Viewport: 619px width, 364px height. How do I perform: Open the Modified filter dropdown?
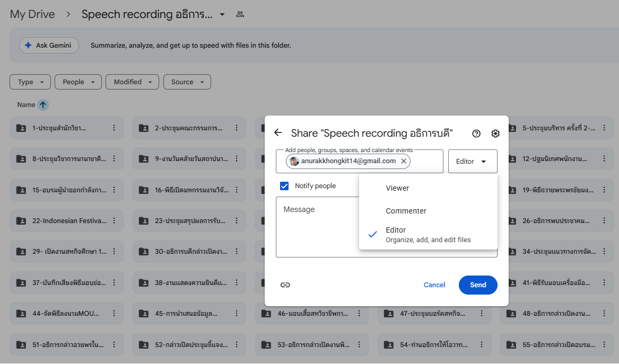coord(132,82)
